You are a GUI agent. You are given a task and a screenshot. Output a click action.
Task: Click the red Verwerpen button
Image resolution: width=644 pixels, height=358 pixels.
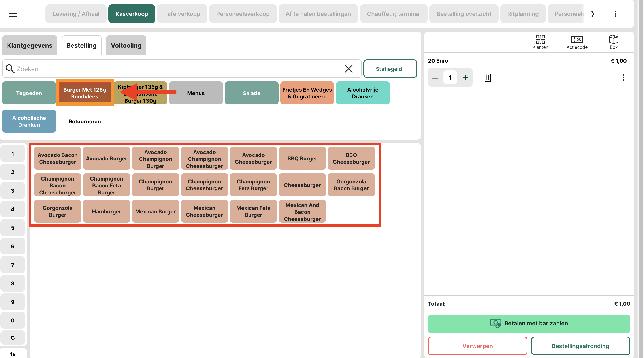tap(477, 346)
